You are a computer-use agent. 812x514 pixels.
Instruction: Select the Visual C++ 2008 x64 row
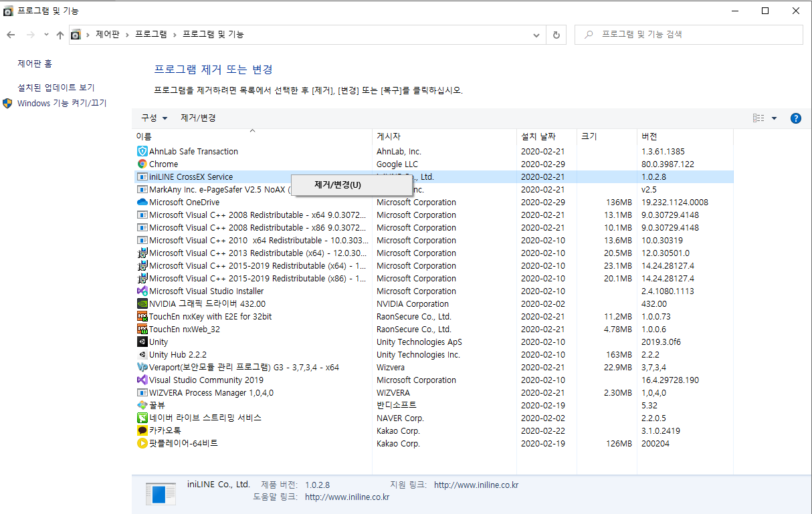point(433,215)
